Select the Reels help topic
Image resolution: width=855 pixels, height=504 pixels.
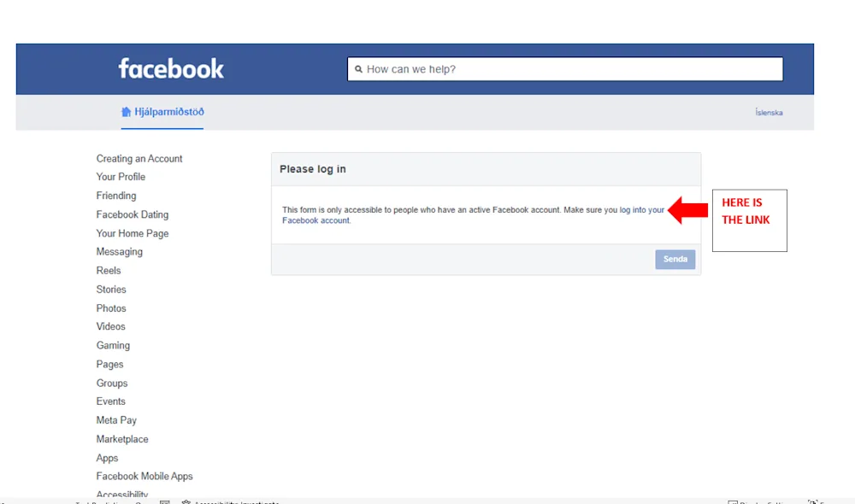tap(109, 270)
